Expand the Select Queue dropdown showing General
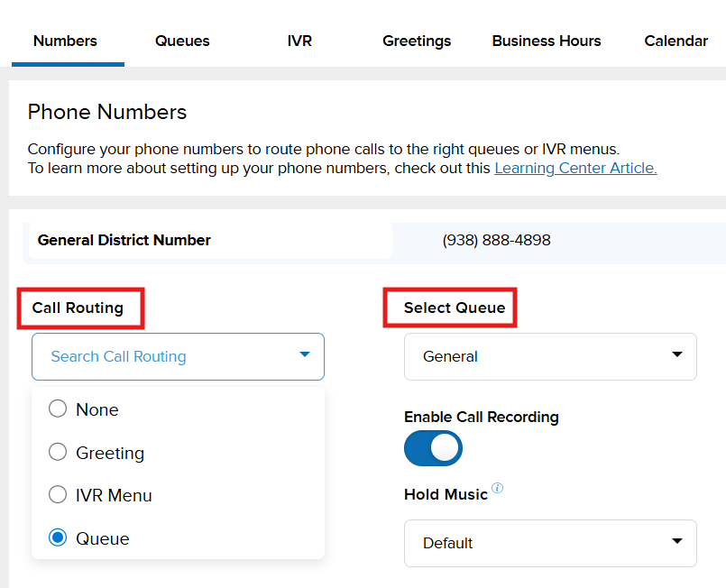 click(550, 356)
